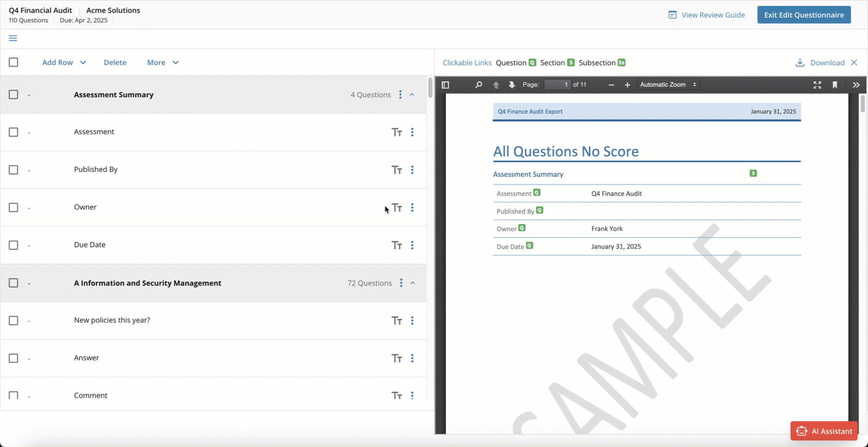Collapse the Assessment Summary section
Screen dimensions: 868x447
coord(412,94)
